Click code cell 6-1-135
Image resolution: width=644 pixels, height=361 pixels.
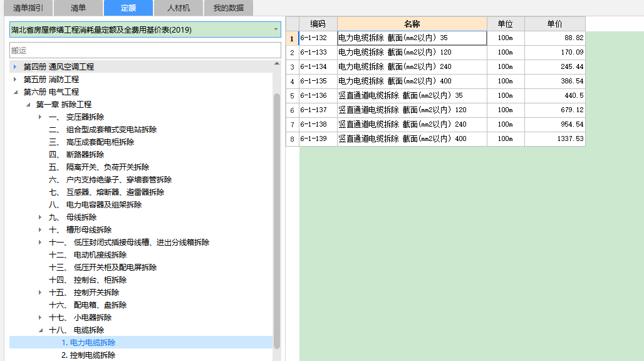click(x=318, y=81)
